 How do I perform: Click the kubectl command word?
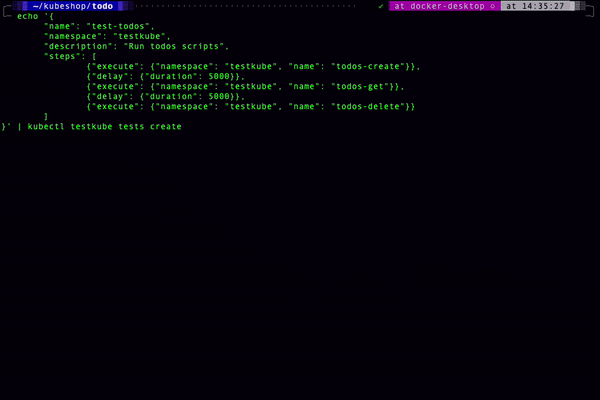46,126
